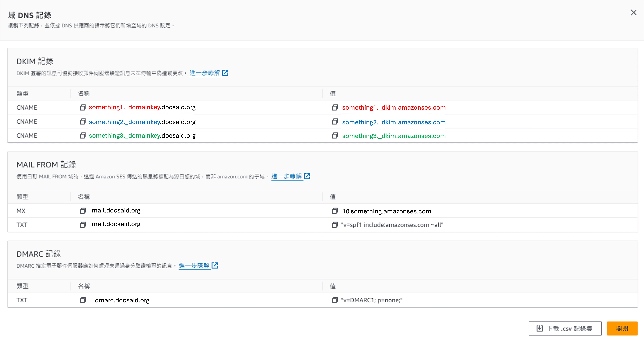This screenshot has width=644, height=338.
Task: Open the DKIM learn more link
Action: point(209,73)
